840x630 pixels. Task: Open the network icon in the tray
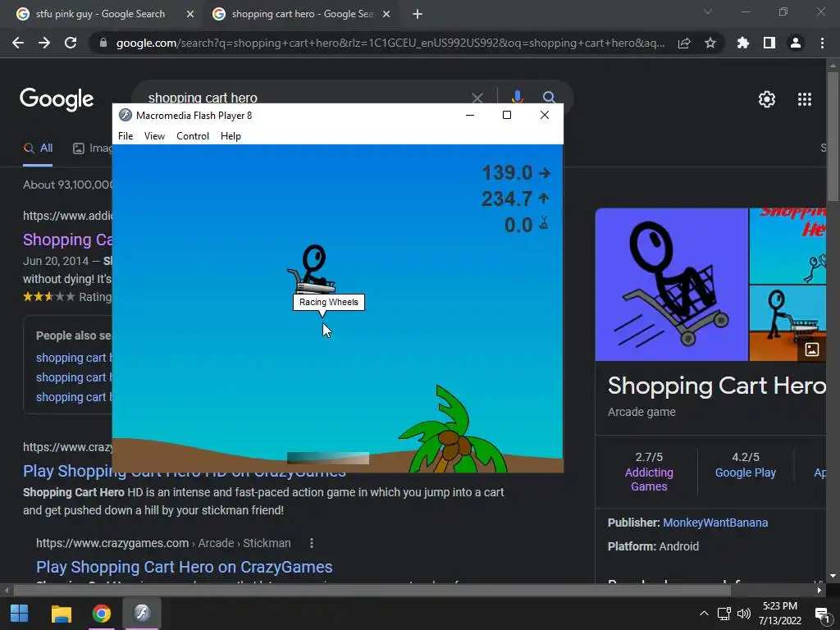(724, 614)
